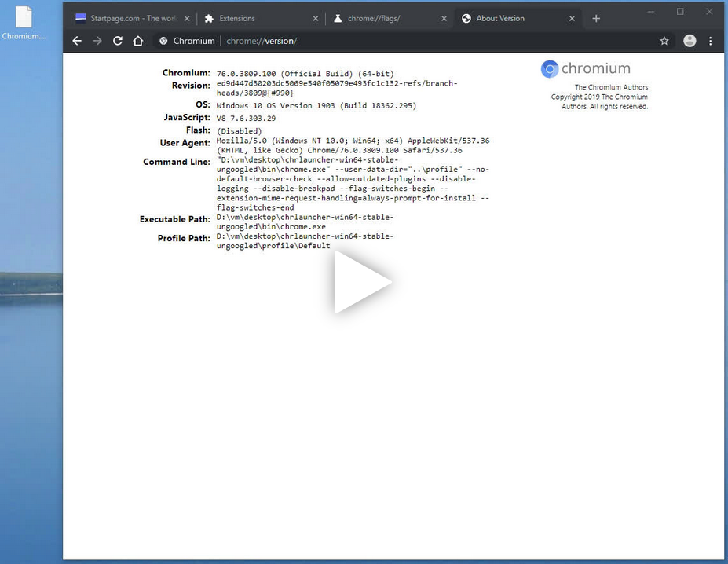Switch to the Startpage.com tab
The image size is (728, 564).
pos(132,19)
